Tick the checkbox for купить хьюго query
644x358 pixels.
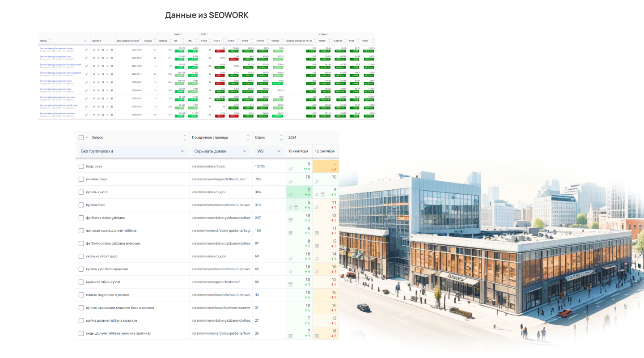tap(81, 192)
